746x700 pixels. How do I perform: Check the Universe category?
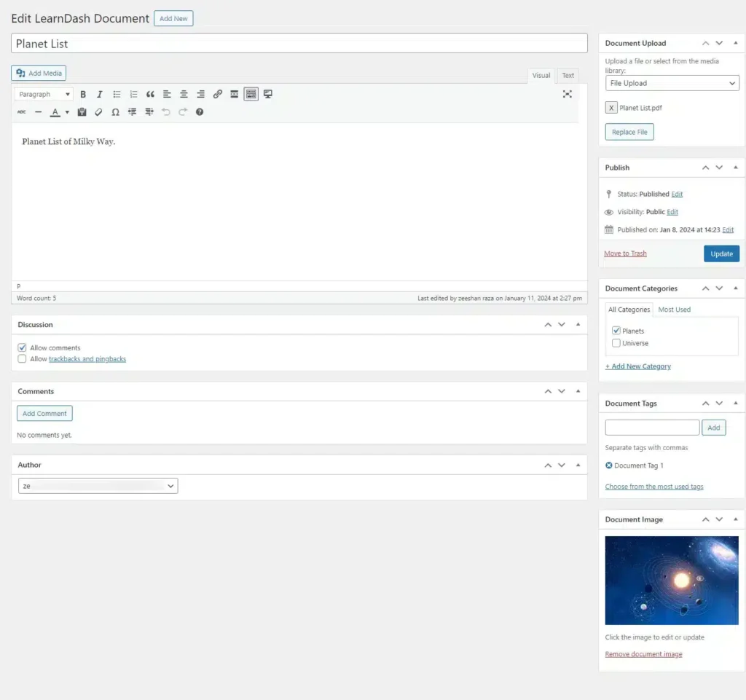616,343
